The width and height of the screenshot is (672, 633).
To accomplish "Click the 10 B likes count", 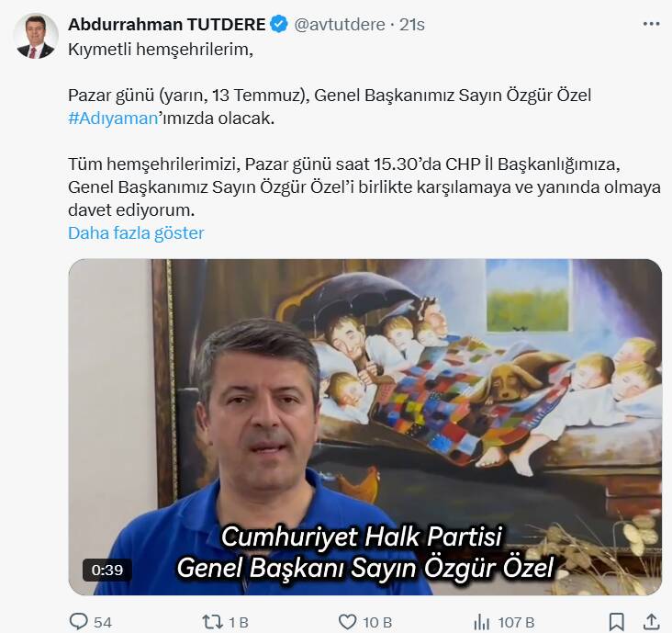I will pos(377,622).
